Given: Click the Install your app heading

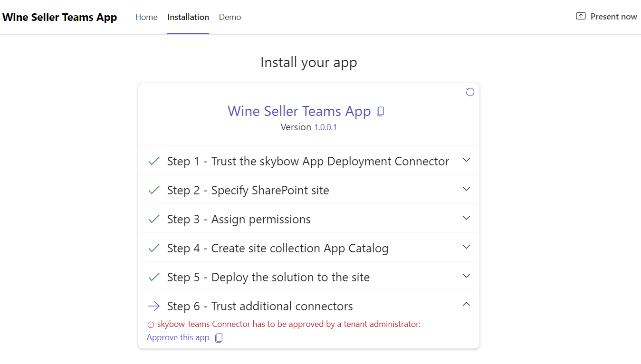Looking at the screenshot, I should [309, 62].
